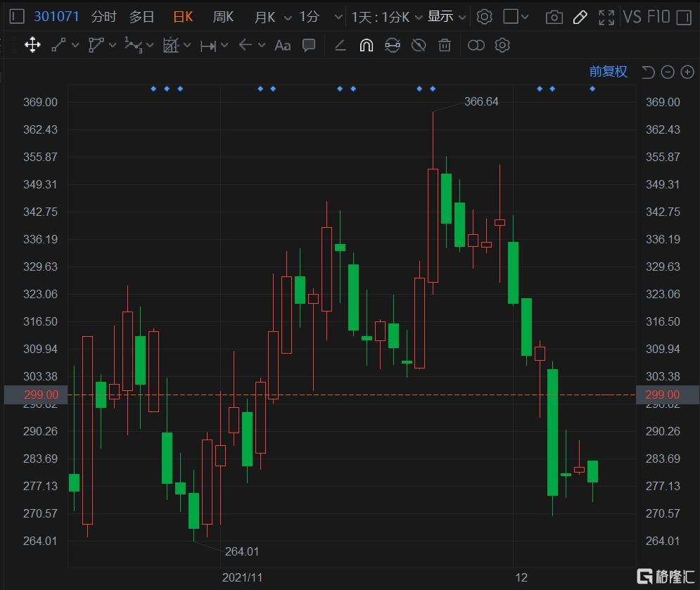The height and width of the screenshot is (590, 700).
Task: Switch to the 多日 multi-day tab
Action: point(141,17)
